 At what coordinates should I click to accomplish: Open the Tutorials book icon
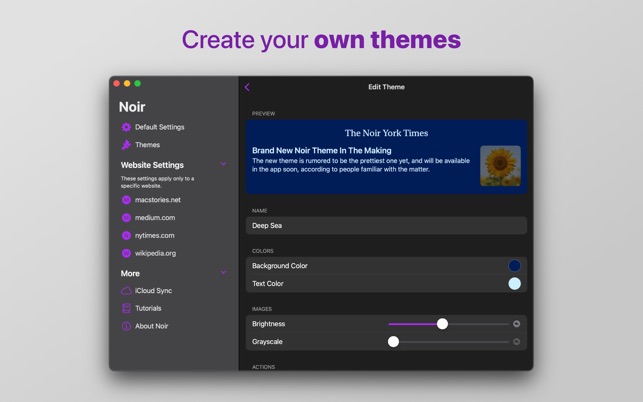pos(126,309)
